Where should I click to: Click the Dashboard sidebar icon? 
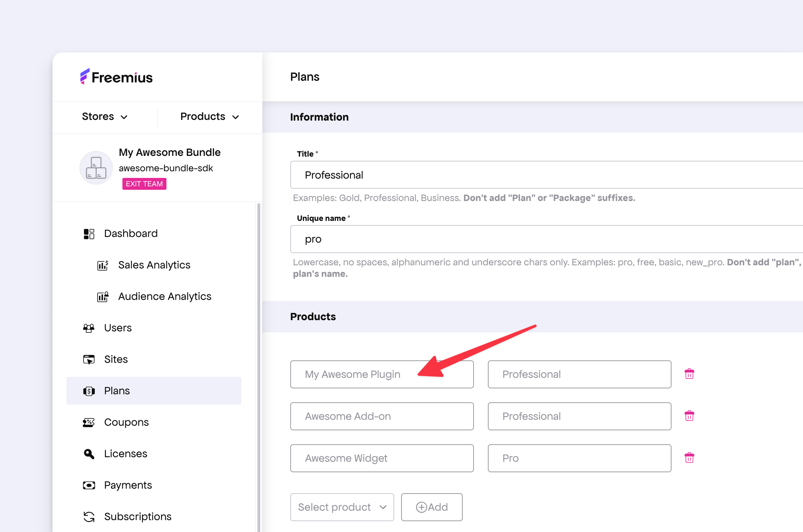89,234
